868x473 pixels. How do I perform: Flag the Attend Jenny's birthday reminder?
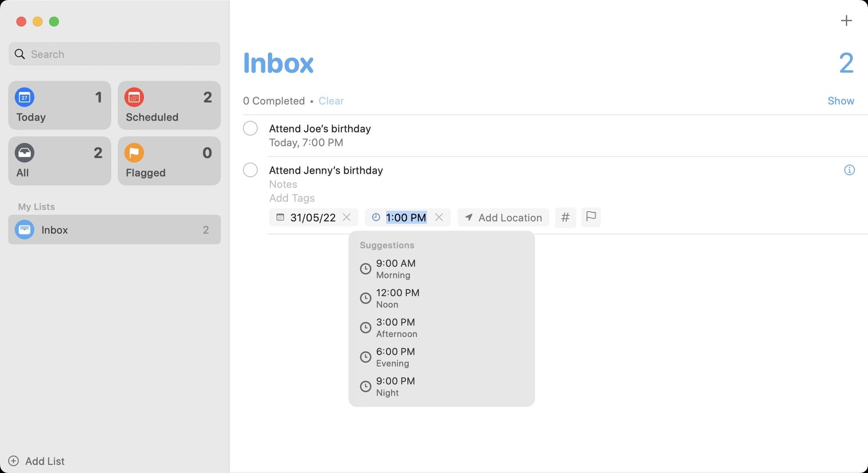[591, 217]
